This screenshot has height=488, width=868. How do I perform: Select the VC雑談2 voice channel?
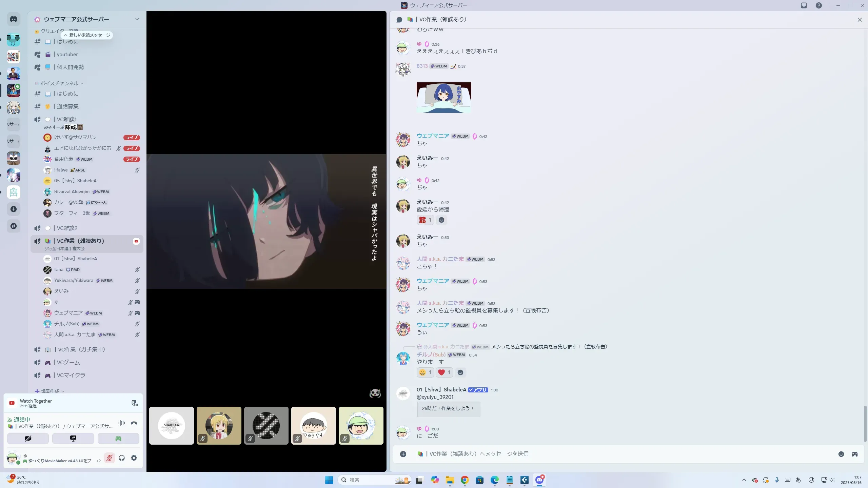click(x=67, y=228)
